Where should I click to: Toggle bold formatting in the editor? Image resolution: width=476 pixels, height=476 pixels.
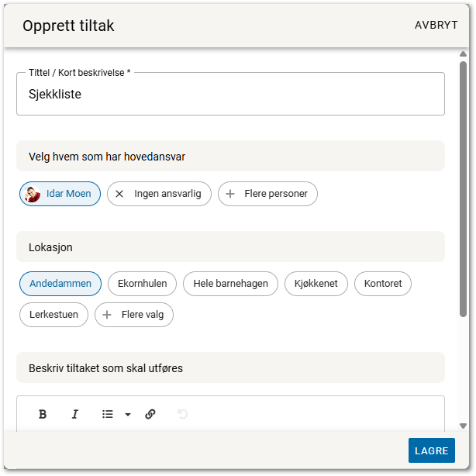(43, 414)
